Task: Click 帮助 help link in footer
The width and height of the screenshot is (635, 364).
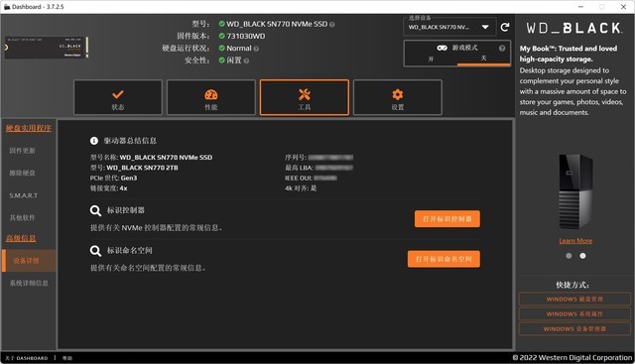Action: 67,358
